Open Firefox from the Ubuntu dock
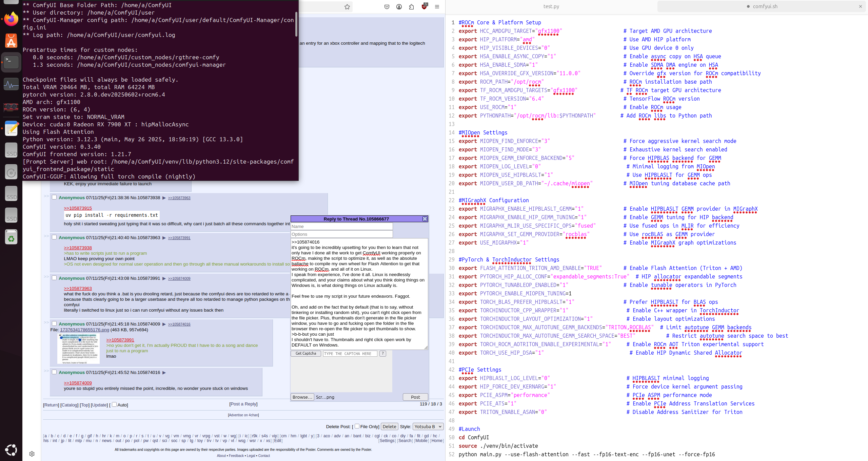Viewport: 868px width, 461px height. (11, 19)
